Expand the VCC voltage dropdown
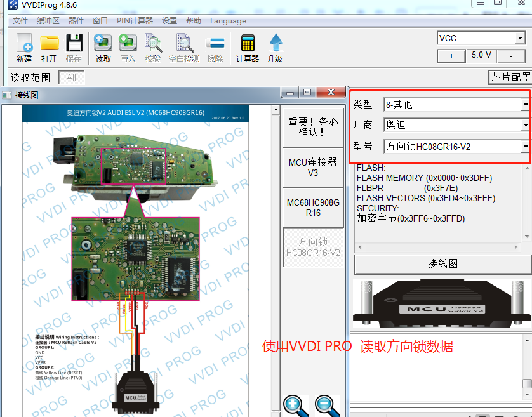Screen dimensions: 532x417 (520, 38)
